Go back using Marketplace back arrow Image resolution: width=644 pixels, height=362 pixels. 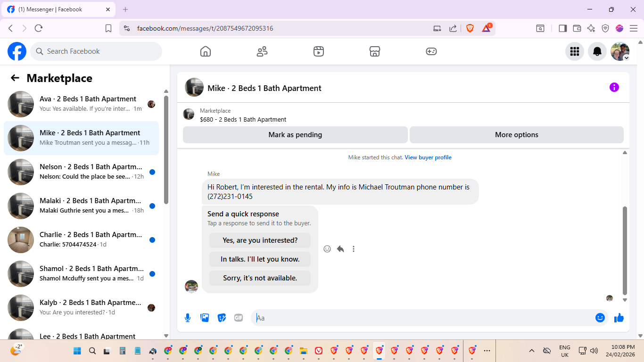pyautogui.click(x=15, y=78)
